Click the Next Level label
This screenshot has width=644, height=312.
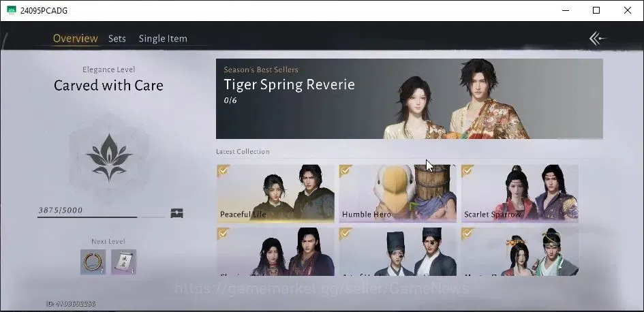click(x=108, y=241)
